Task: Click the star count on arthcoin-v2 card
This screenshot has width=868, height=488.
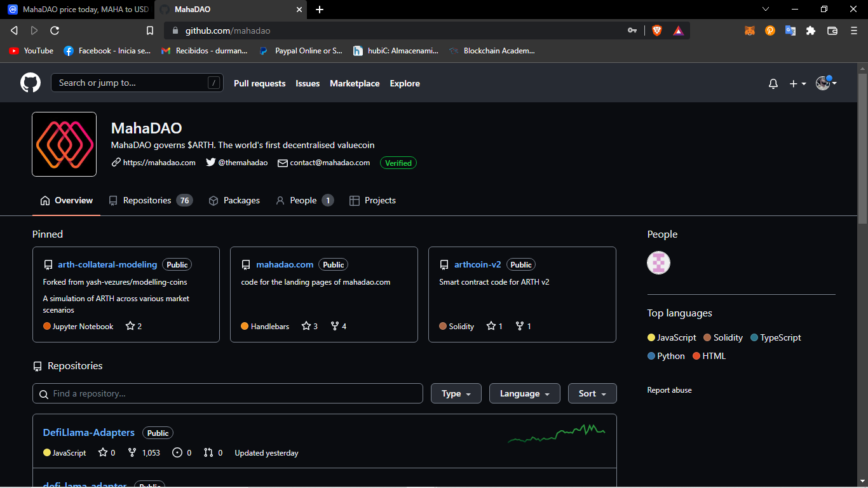Action: pyautogui.click(x=494, y=326)
